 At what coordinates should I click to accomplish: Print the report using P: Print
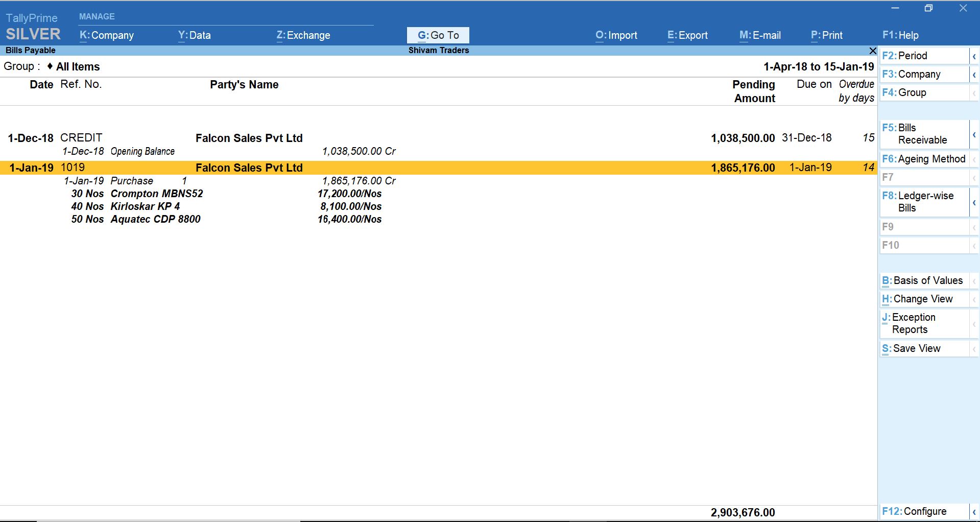coord(826,35)
